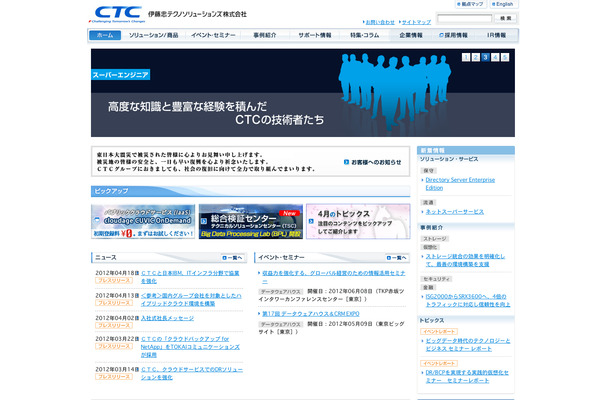Expand the ニュース list via 一覧へ
This screenshot has height=400, width=610.
(x=231, y=258)
